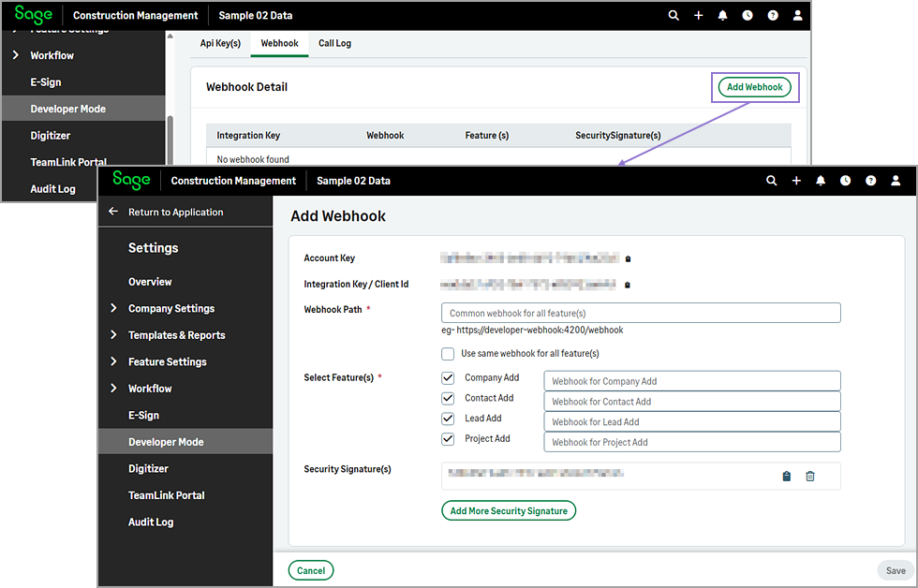Click the plus icon in the front window header
Image resolution: width=918 pixels, height=588 pixels.
(x=796, y=181)
